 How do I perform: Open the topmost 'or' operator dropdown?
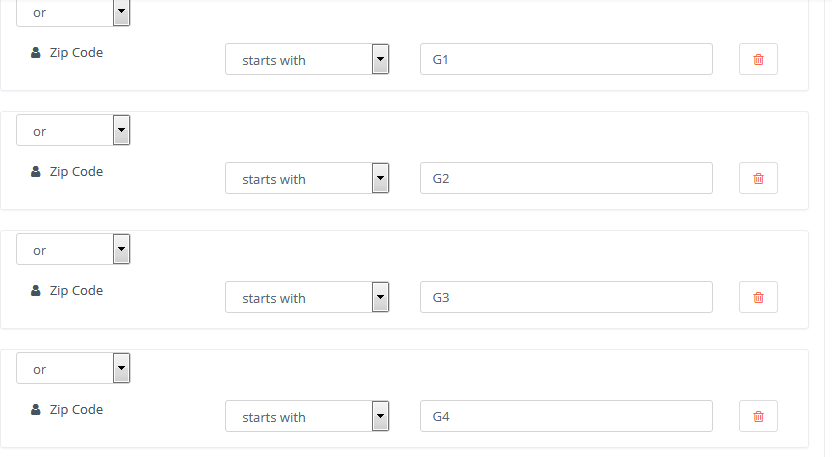[73, 13]
